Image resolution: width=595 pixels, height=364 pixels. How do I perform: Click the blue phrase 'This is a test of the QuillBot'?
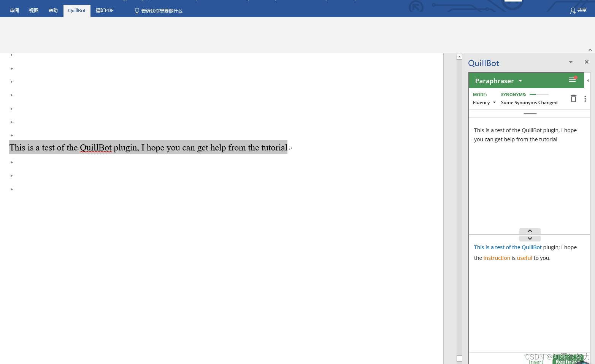point(508,247)
